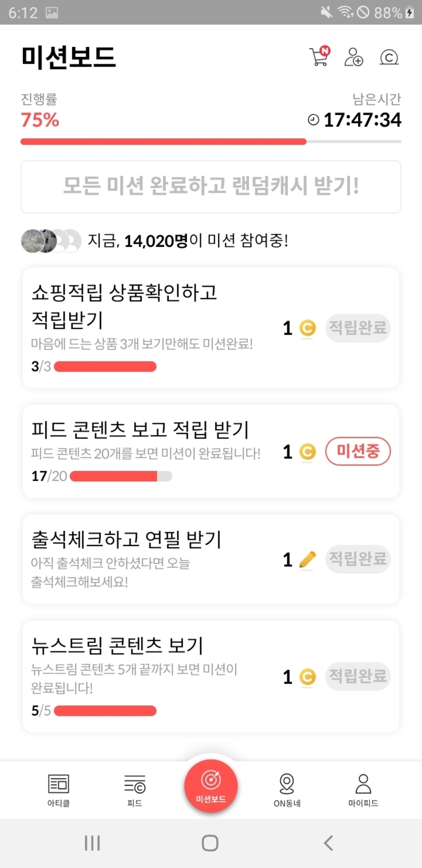Tap 모든 미션 완료하고 랜덤캐시 받기 button
The height and width of the screenshot is (868, 422).
tap(211, 186)
